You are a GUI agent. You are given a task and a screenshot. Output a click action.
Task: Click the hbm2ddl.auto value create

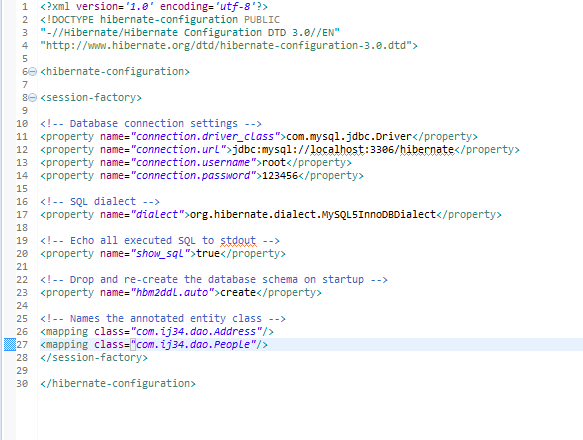tap(238, 293)
